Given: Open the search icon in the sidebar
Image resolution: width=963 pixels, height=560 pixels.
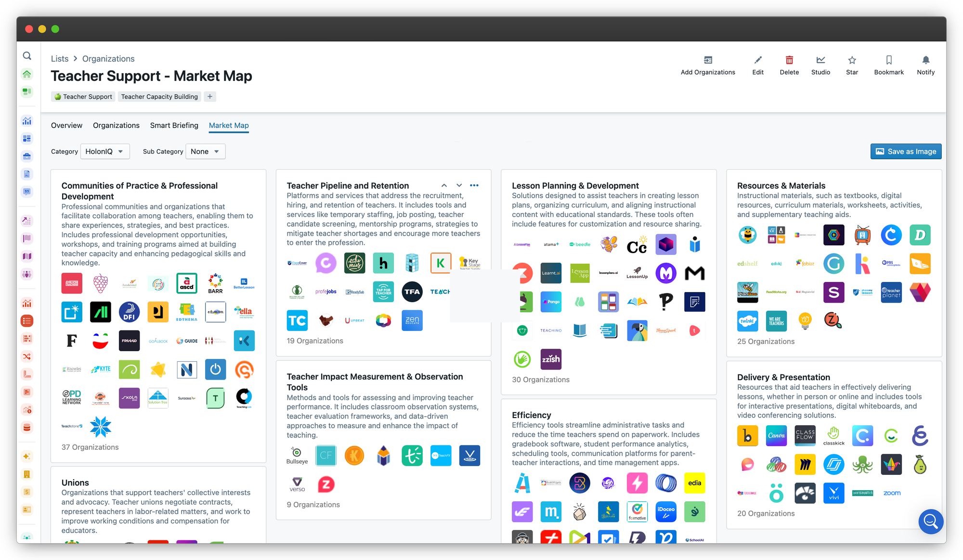Looking at the screenshot, I should pos(27,56).
